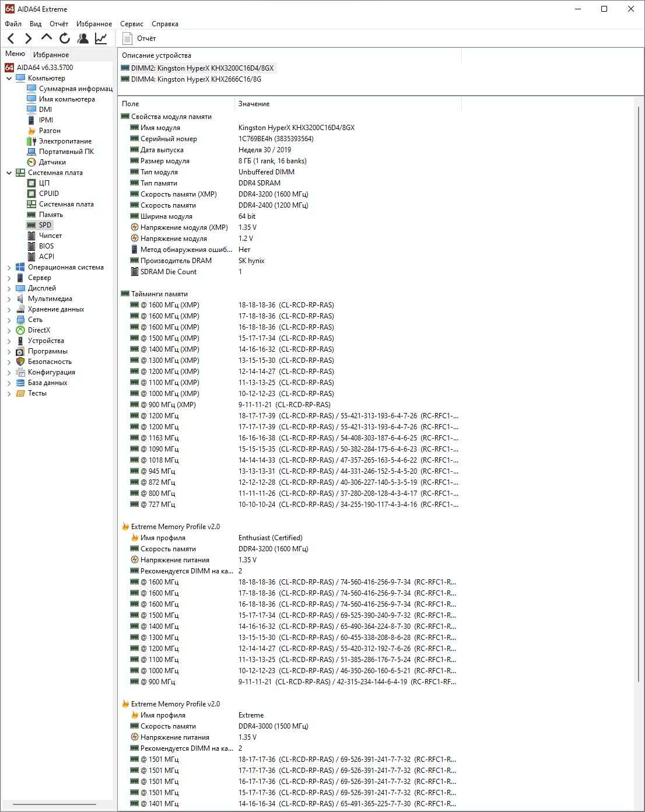
Task: Click the Суммарная информация monitor icon
Action: click(x=31, y=89)
